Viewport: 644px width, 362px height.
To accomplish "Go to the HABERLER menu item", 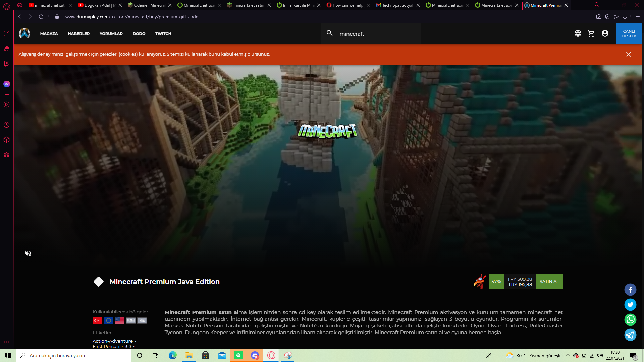I will click(78, 34).
